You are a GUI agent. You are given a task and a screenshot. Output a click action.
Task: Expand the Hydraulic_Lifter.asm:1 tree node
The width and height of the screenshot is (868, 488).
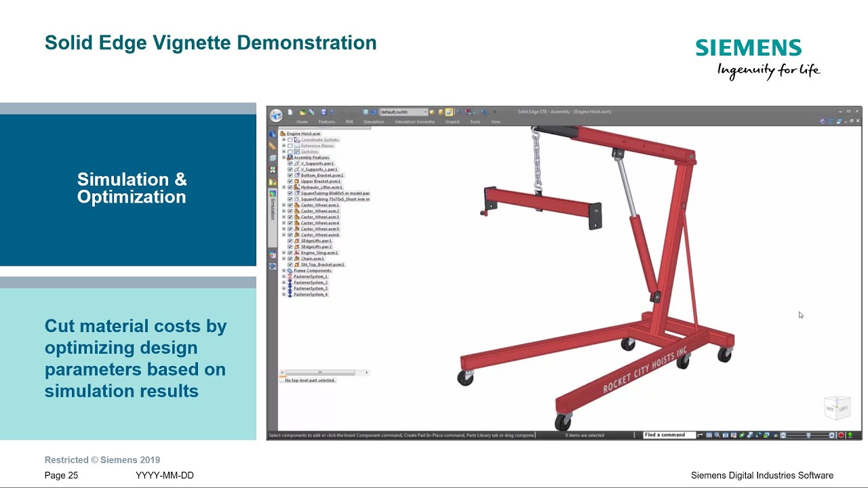pyautogui.click(x=283, y=187)
